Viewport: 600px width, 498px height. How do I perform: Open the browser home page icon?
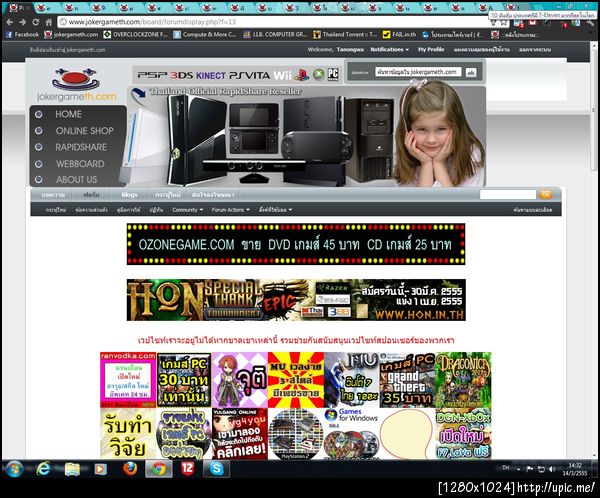click(x=49, y=22)
